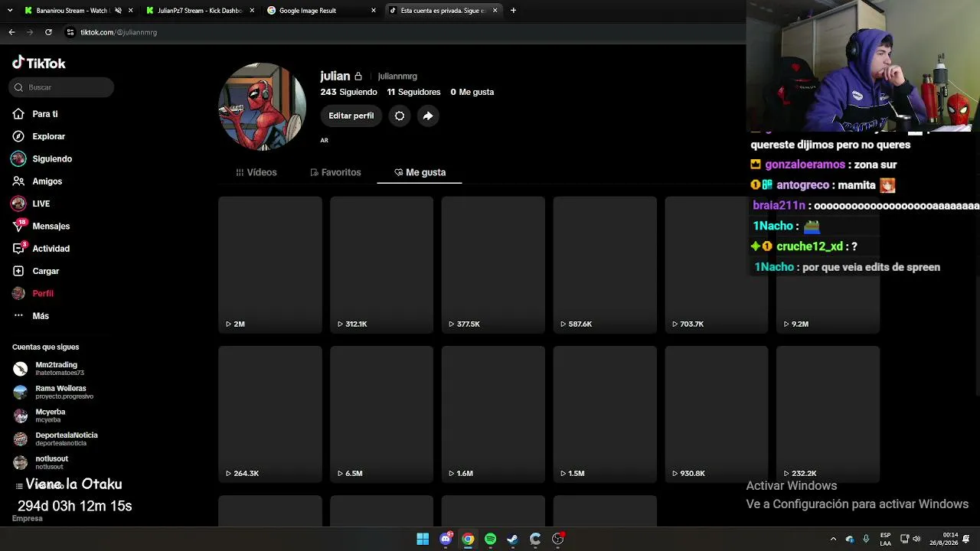Open liked video with 703.7K views
The height and width of the screenshot is (551, 980).
717,265
